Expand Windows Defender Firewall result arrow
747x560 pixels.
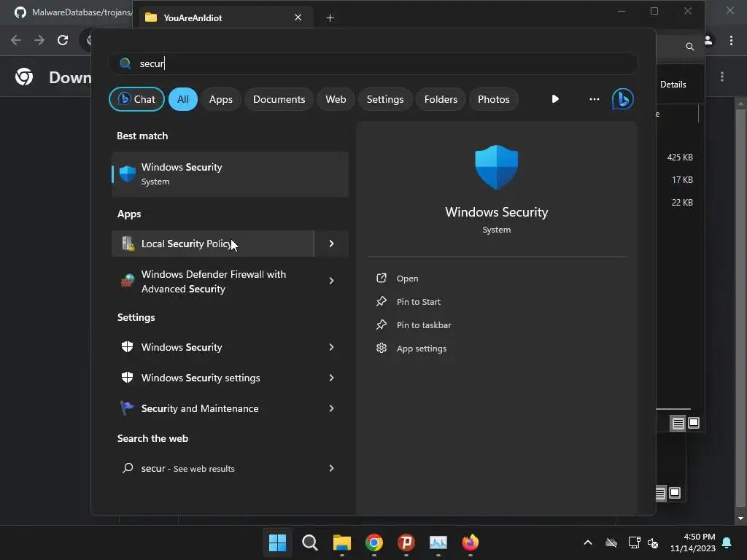click(332, 281)
